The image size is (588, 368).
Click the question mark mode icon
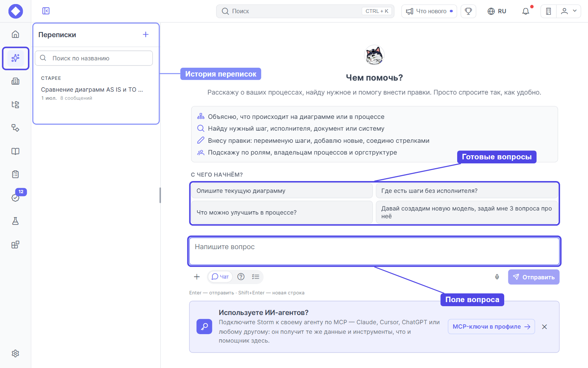click(241, 277)
